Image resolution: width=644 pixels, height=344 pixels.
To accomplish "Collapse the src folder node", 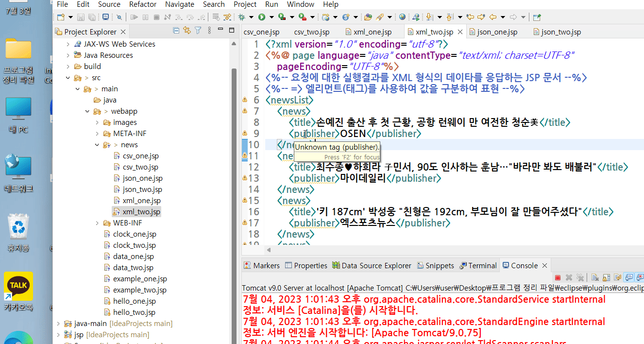I will (x=68, y=78).
